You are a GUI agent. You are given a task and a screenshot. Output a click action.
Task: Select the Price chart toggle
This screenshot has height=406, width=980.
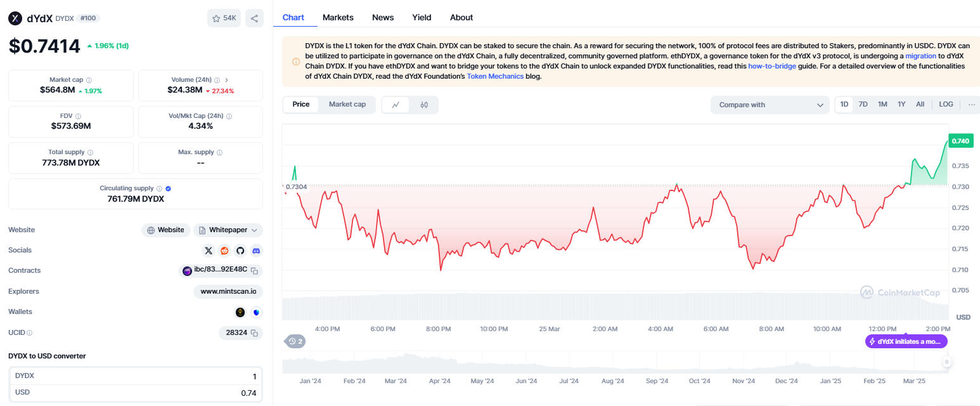click(x=301, y=104)
